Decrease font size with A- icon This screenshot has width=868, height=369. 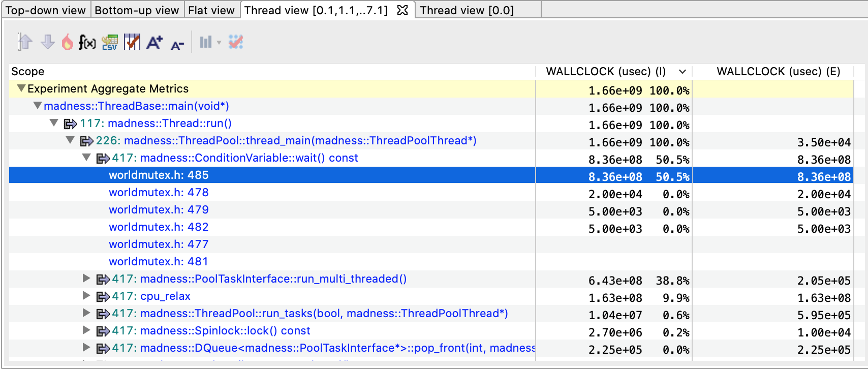tap(177, 44)
